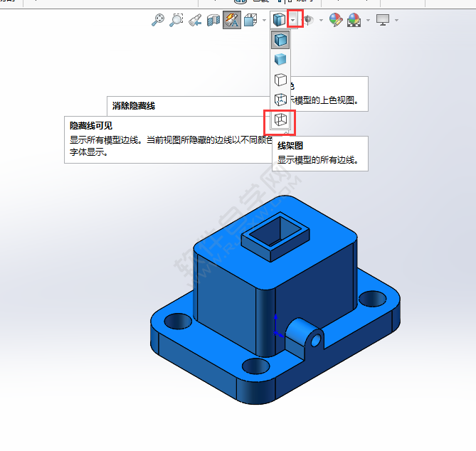Select Hidden Lines Visible display style

[280, 100]
